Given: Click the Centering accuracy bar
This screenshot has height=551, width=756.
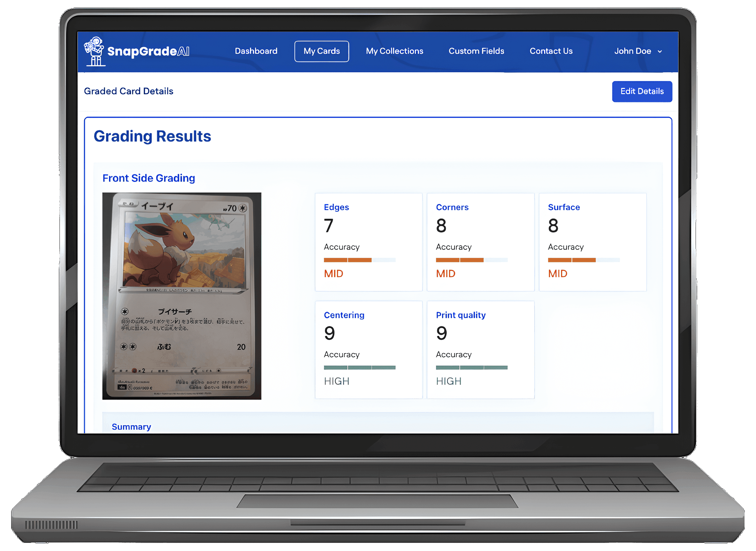Looking at the screenshot, I should tap(360, 368).
